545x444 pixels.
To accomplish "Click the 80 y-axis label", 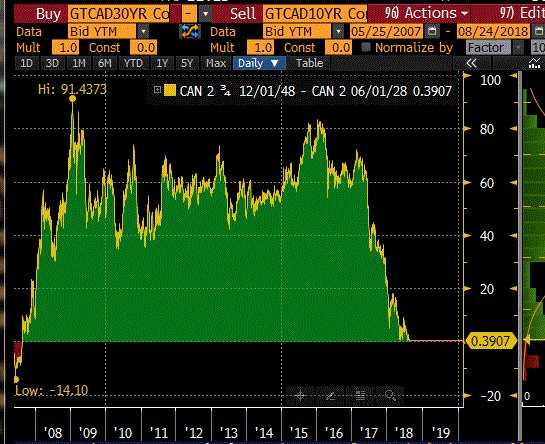I will tap(487, 129).
